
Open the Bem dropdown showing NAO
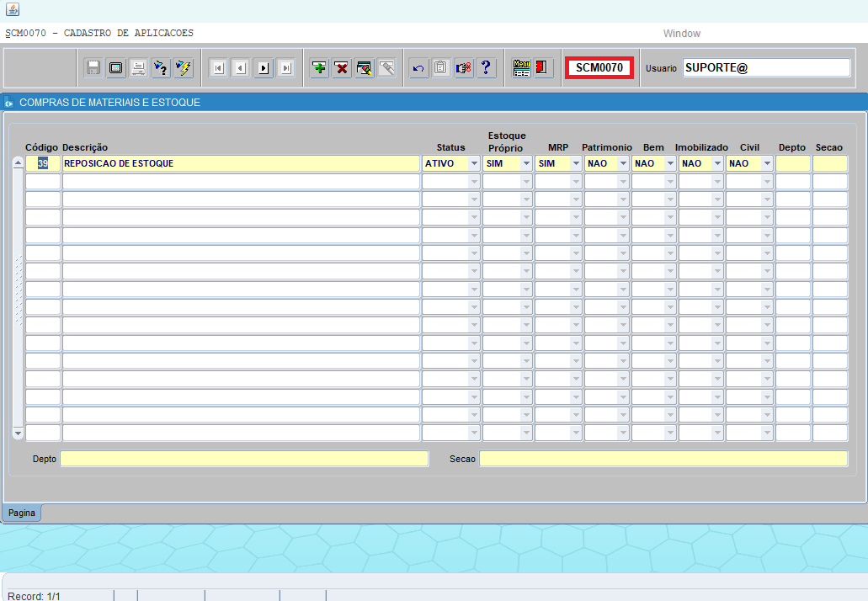point(670,164)
